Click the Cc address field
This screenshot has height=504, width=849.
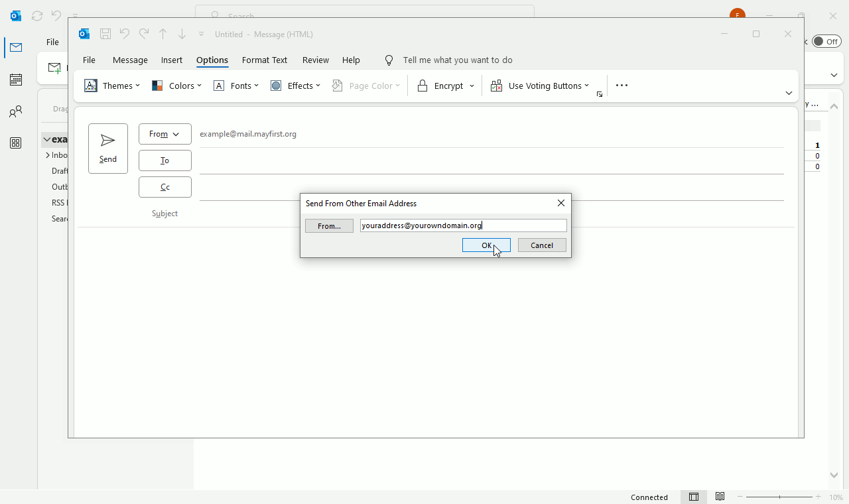pos(491,187)
